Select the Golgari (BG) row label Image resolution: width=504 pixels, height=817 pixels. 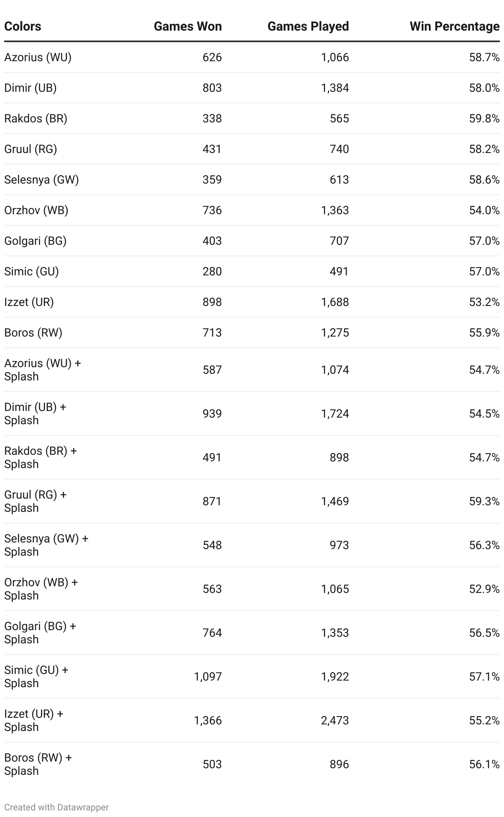click(35, 241)
